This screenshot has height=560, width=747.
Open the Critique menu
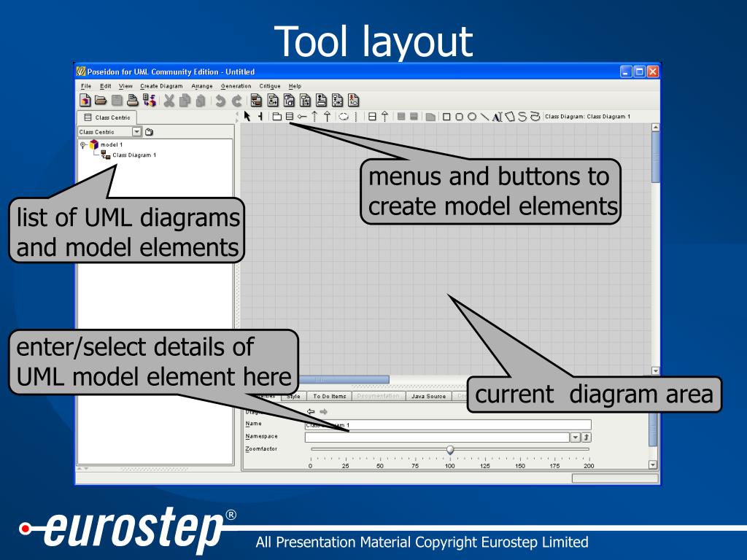coord(270,86)
